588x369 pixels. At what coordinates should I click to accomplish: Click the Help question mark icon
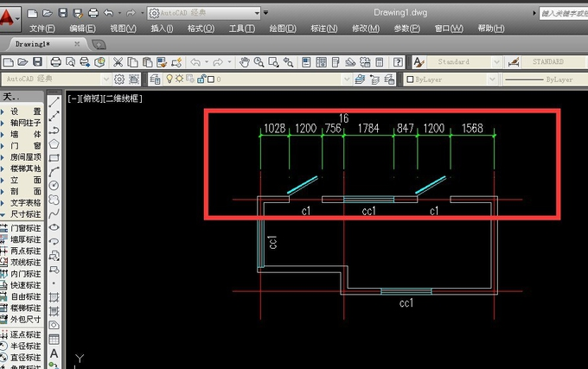pos(398,62)
